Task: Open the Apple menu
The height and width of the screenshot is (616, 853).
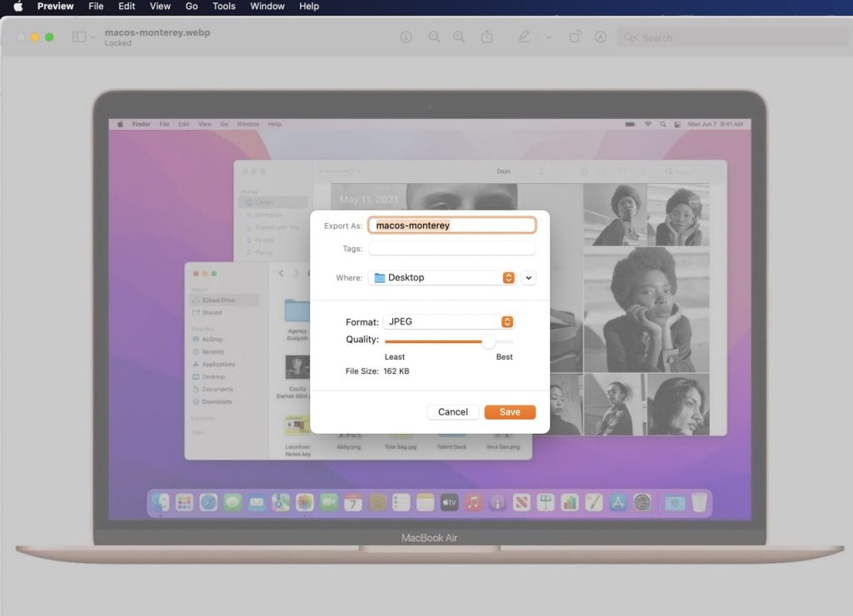Action: [17, 7]
